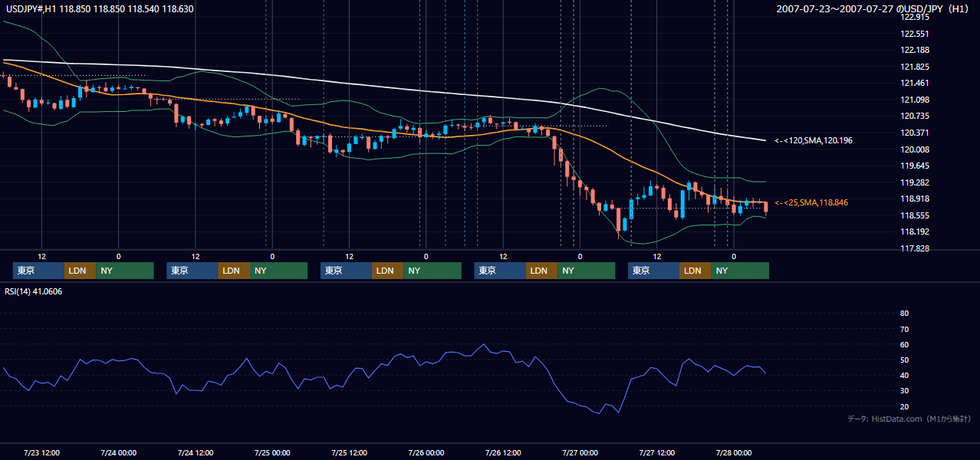Click the HistData.com data source credit
This screenshot has height=460, width=980.
pos(909,419)
